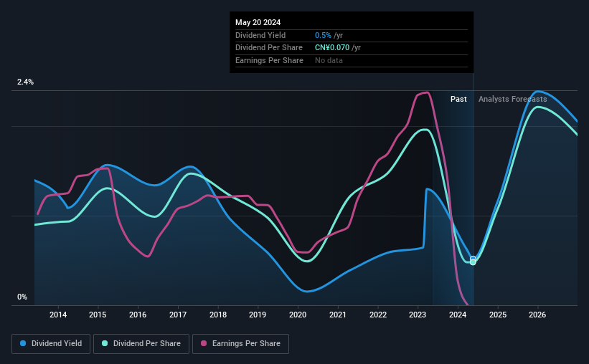Select the 2021 x-axis label
Viewport: 589px width, 364px height.
click(x=338, y=315)
